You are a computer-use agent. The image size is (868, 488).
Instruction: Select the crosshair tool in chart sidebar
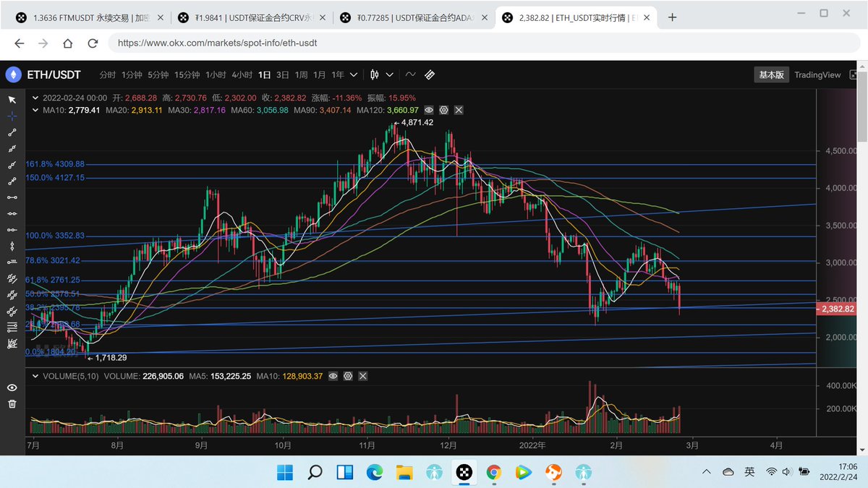tap(12, 116)
